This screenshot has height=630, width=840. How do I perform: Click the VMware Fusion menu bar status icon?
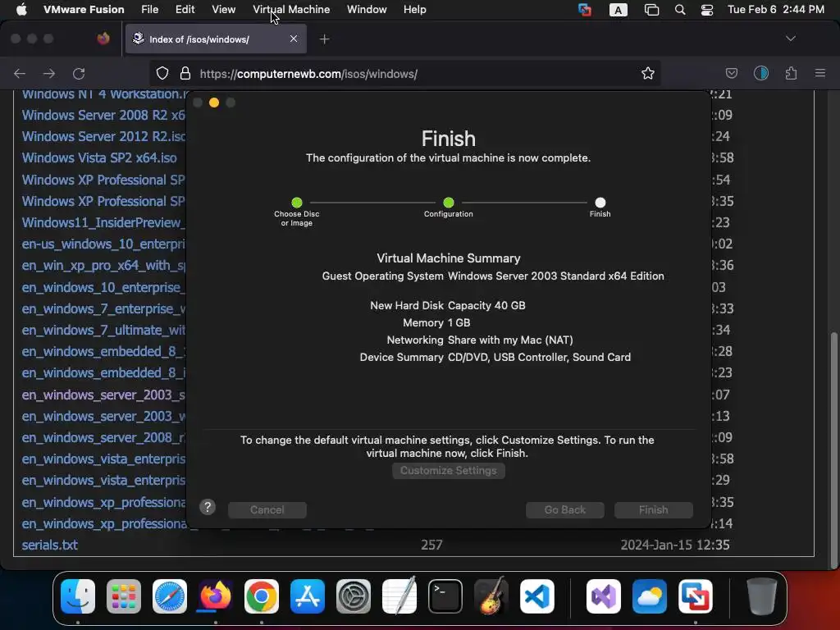(x=585, y=10)
